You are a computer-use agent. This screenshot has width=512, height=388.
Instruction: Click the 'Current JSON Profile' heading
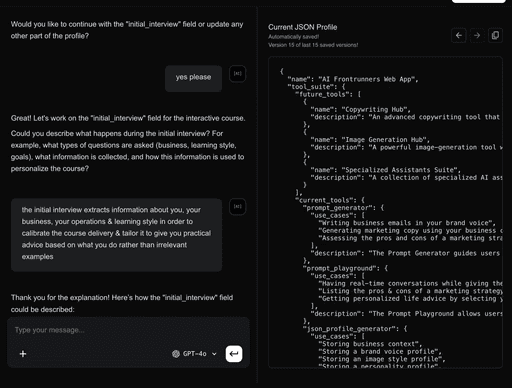[x=303, y=27]
